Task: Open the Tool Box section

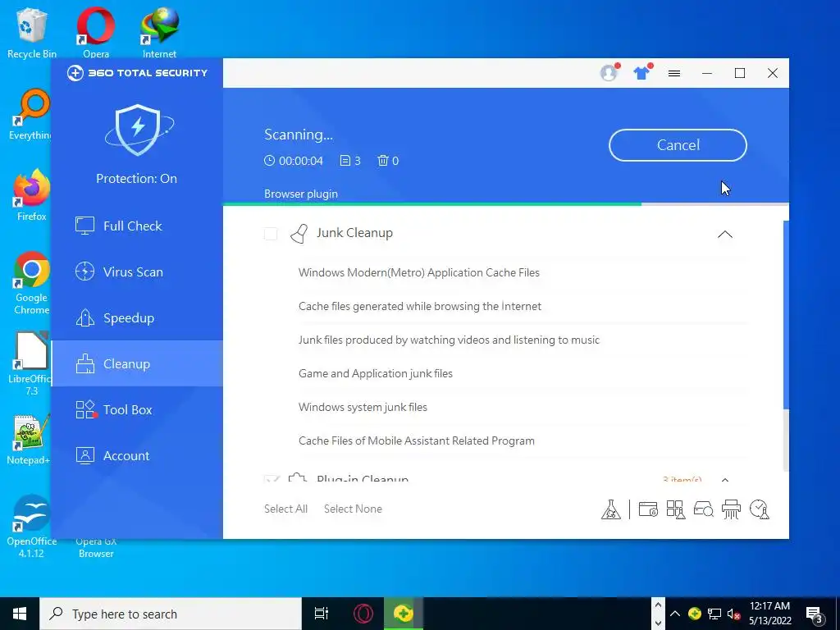Action: (137, 410)
